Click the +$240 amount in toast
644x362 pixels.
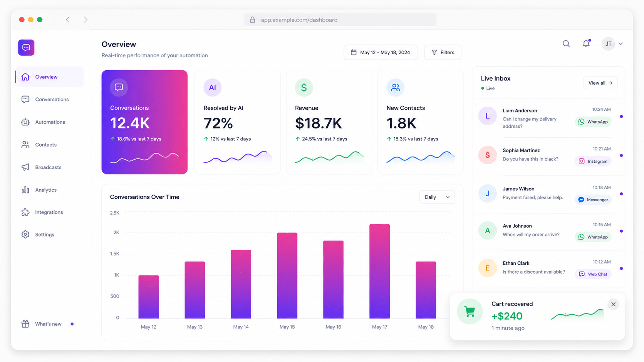tap(507, 316)
